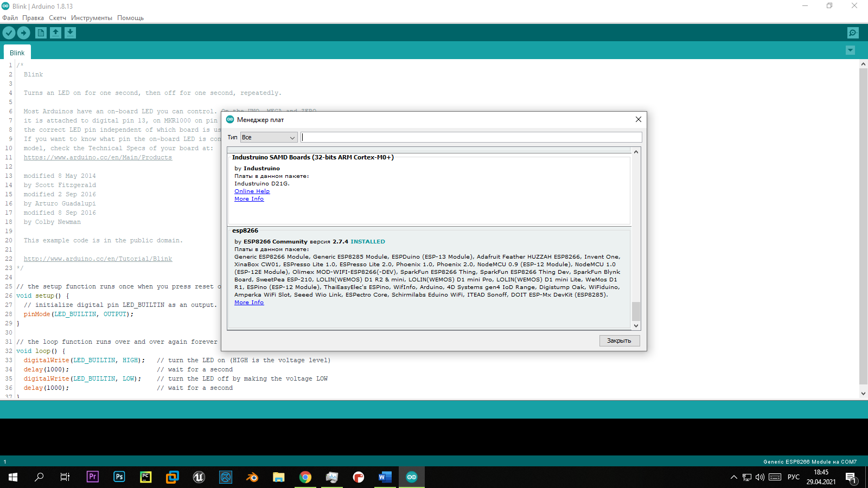Launch Adobe Premiere Pro from taskbar
The height and width of the screenshot is (488, 868).
(93, 477)
